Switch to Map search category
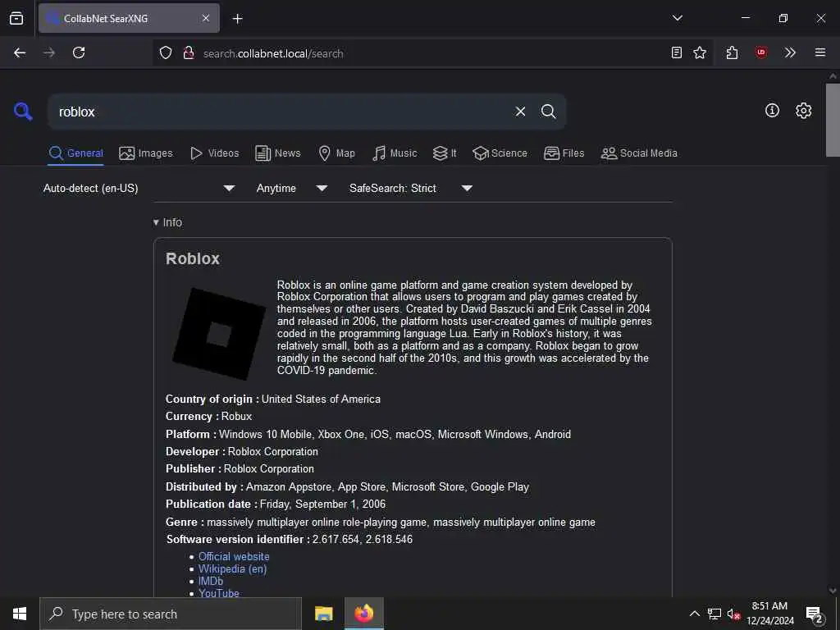This screenshot has height=630, width=840. pos(337,153)
